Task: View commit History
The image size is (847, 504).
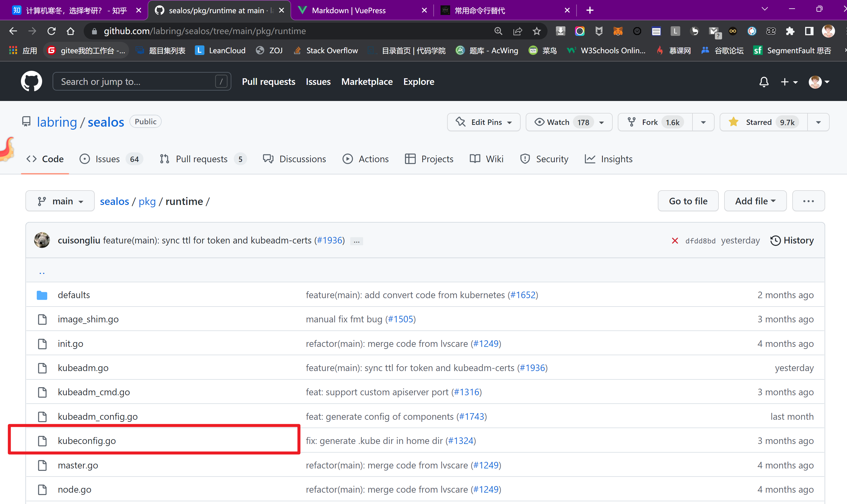Action: point(792,240)
